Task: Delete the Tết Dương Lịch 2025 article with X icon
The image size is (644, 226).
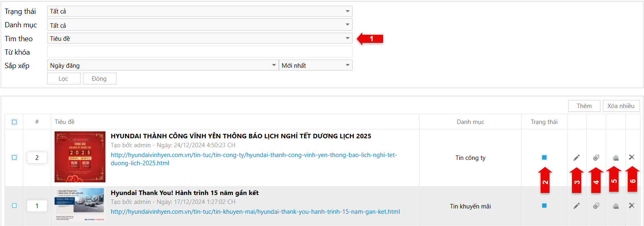Action: (x=632, y=157)
